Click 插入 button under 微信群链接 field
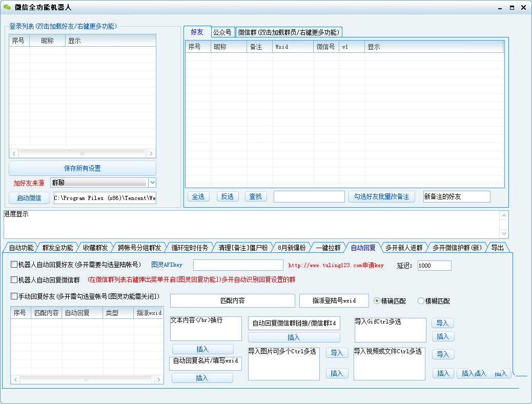The width and height of the screenshot is (532, 404). (x=294, y=337)
